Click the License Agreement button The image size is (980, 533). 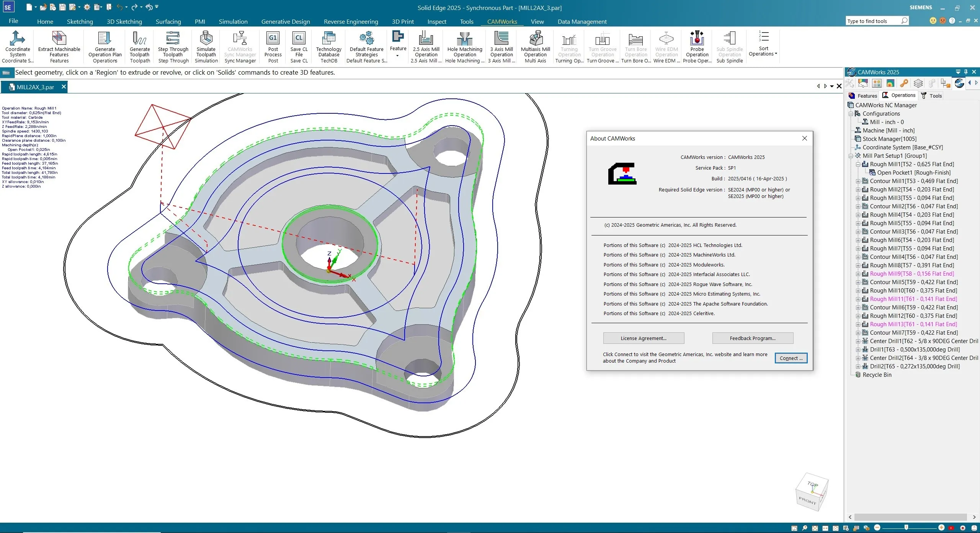[x=643, y=338]
